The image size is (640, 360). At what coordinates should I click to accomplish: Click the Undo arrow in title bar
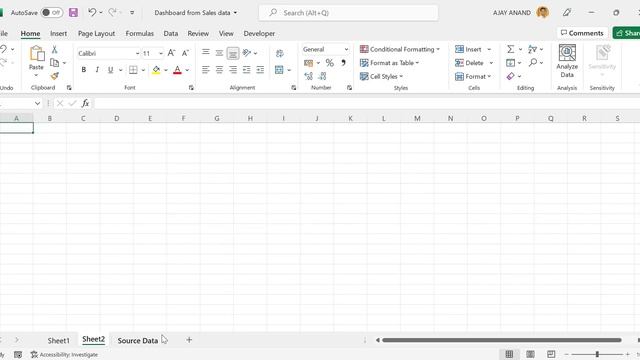tap(92, 12)
